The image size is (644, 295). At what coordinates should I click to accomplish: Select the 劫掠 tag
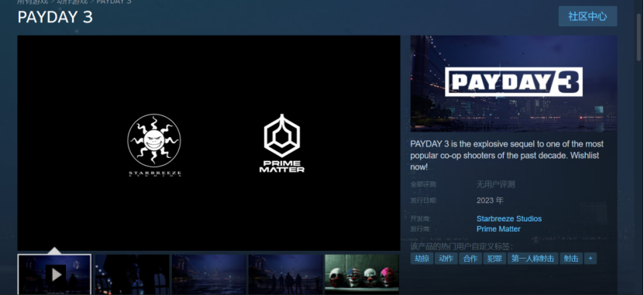(422, 259)
